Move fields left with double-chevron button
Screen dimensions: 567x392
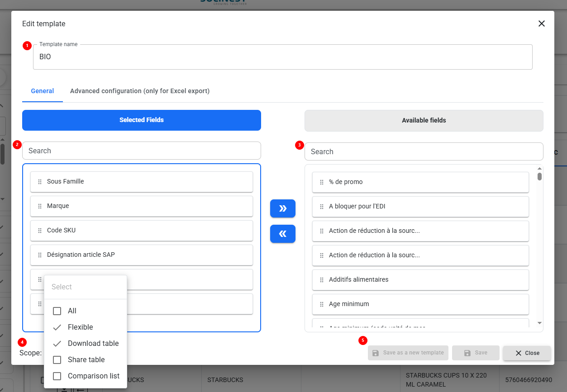point(282,234)
